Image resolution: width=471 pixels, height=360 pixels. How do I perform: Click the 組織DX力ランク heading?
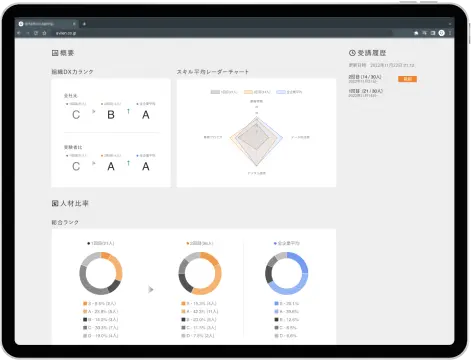[72, 72]
